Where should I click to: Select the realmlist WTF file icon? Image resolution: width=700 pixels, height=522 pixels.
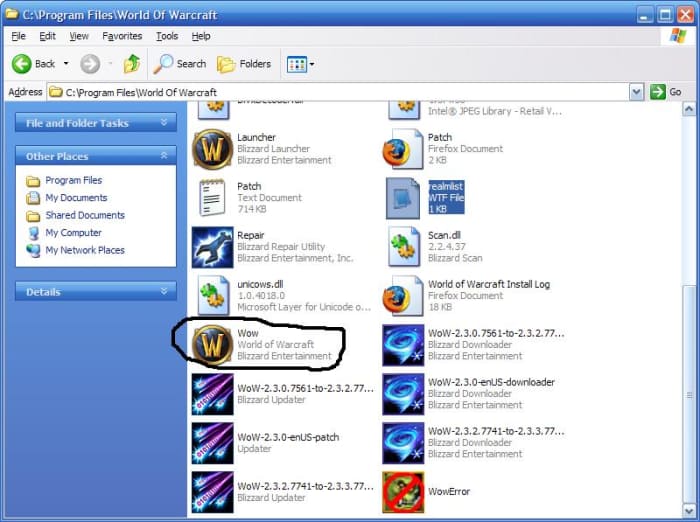[x=403, y=198]
